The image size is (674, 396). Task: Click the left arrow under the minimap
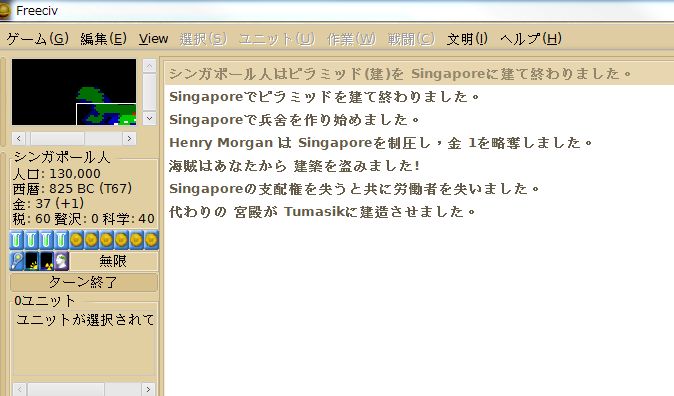point(18,138)
